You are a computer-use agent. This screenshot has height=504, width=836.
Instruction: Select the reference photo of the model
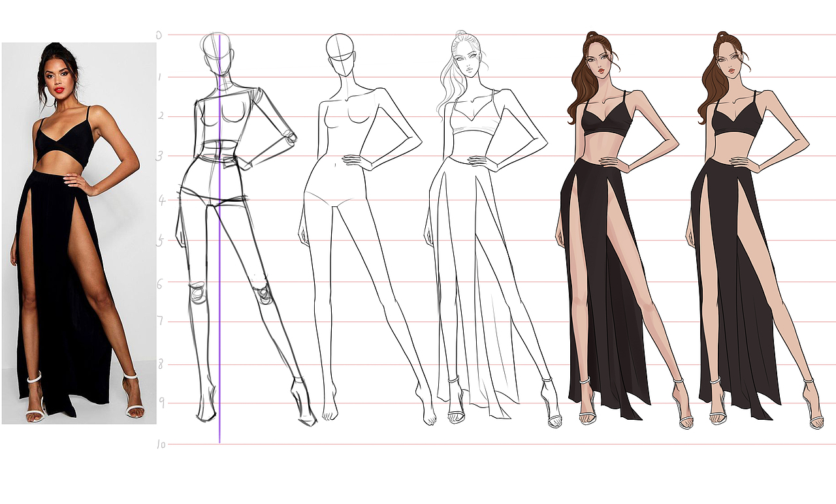tap(79, 233)
